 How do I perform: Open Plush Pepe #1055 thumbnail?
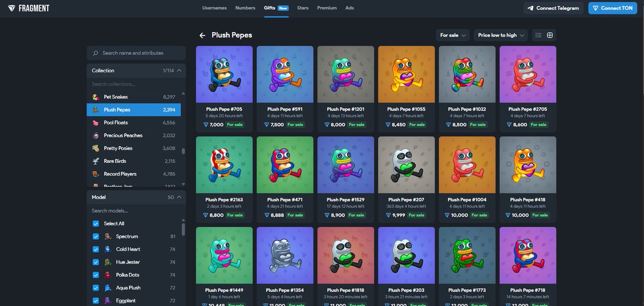406,75
